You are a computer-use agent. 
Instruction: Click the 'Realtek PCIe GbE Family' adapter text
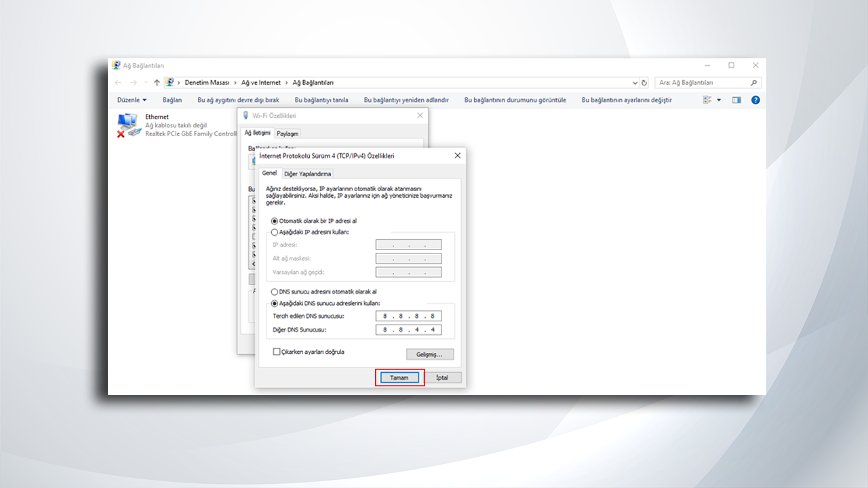[191, 134]
